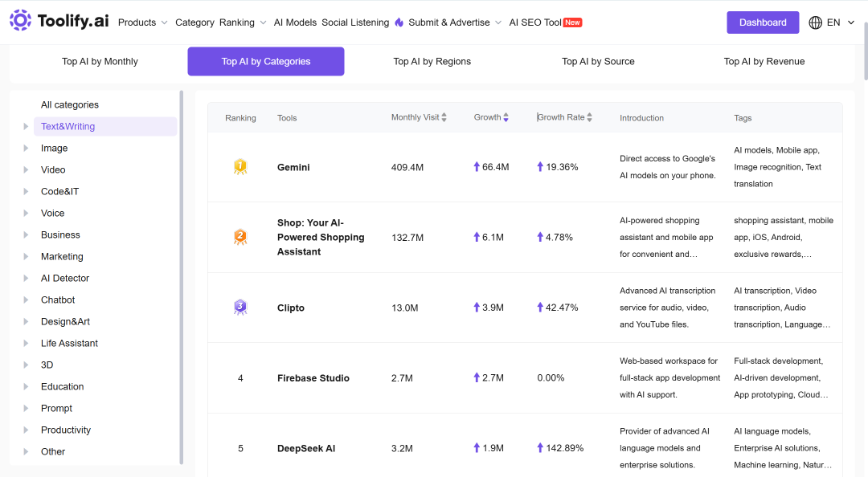Sort table by Growth Rate arrows
The height and width of the screenshot is (477, 868).
(x=590, y=117)
